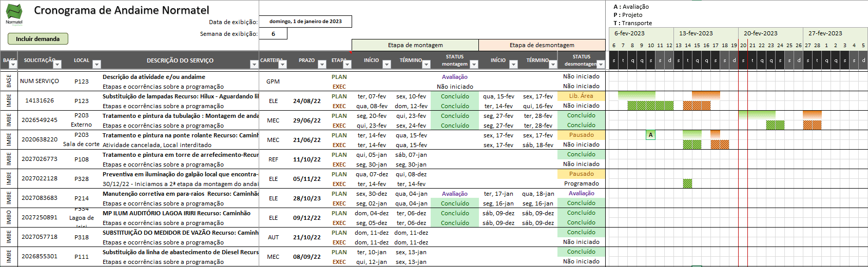Select request number 2027026773
868x267 pixels.
point(40,159)
